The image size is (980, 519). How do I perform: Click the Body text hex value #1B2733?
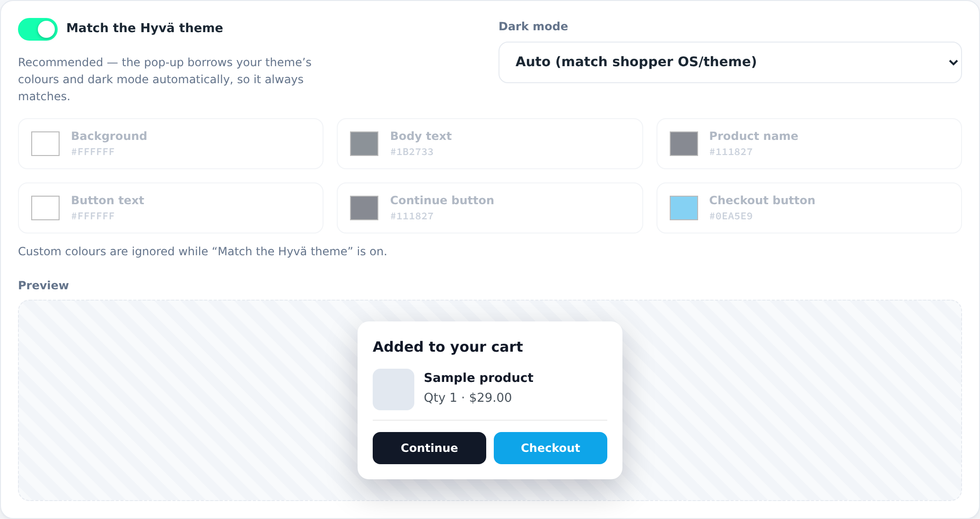pyautogui.click(x=412, y=152)
